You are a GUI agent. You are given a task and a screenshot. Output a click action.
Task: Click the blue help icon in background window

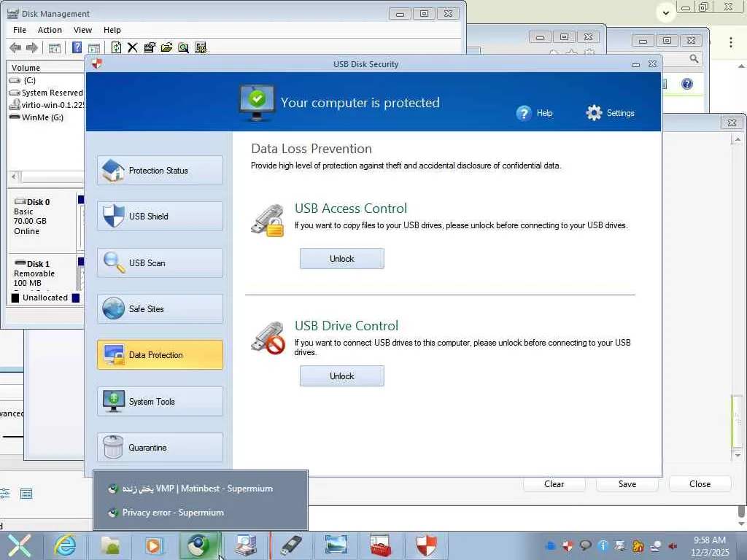pyautogui.click(x=687, y=85)
